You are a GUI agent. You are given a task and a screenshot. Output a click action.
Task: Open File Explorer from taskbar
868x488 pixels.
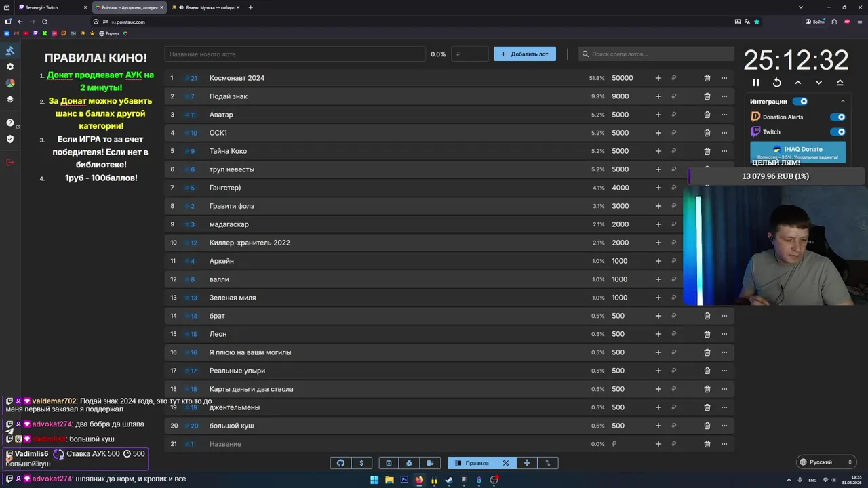tap(389, 480)
